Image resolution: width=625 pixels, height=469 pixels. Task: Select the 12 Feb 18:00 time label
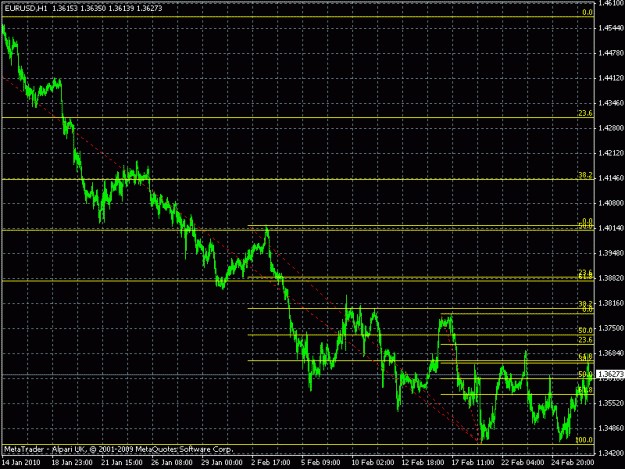click(423, 463)
